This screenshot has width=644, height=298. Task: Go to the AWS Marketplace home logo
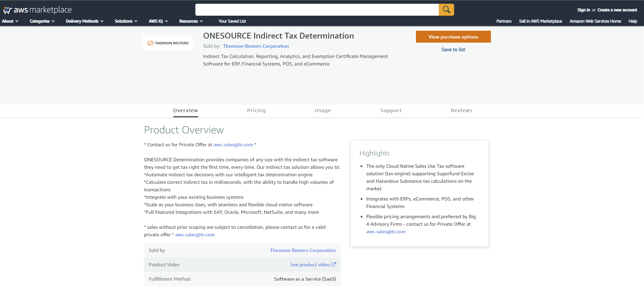[38, 10]
